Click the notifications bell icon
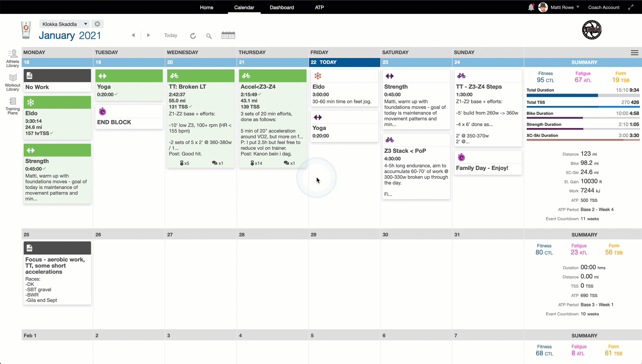642x364 pixels. [531, 7]
